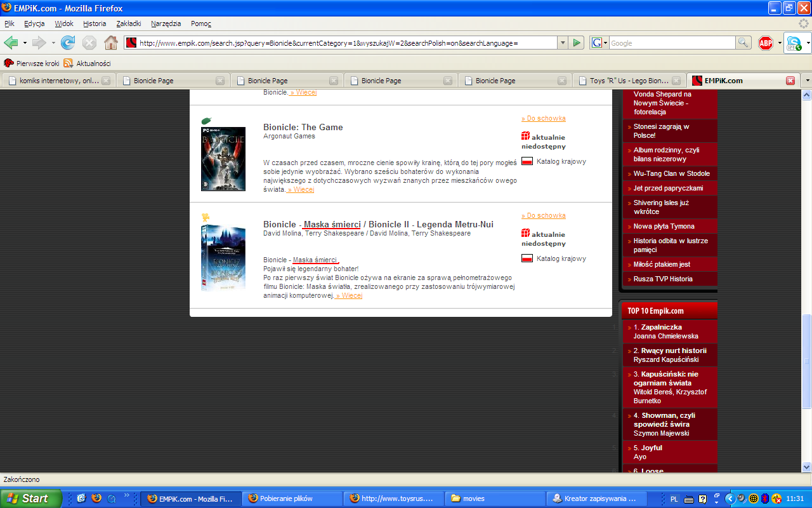
Task: Click the PL language indicator in taskbar
Action: point(674,498)
